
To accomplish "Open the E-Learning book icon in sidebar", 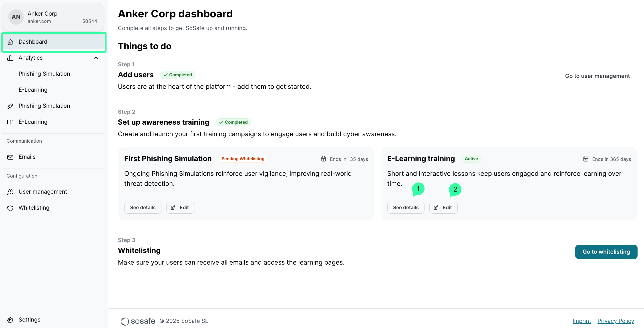I will click(10, 122).
